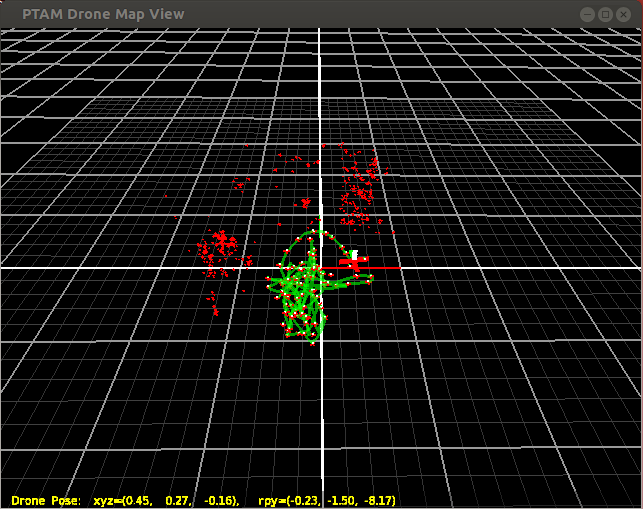Click the yellow "Drone Pose:" label
643x509 pixels.
[46, 498]
